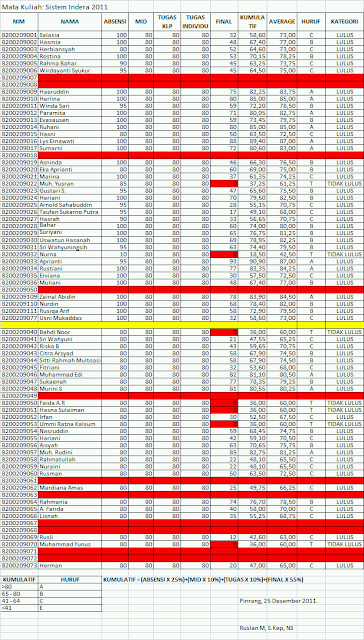Select the cell 'Muhammad Edi'
This screenshot has height=640, width=364.
(70, 374)
